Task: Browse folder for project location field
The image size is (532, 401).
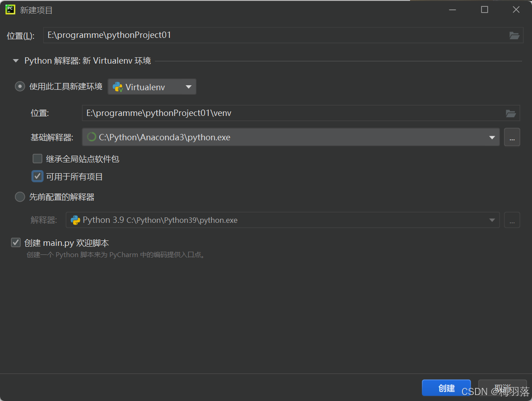Action: coord(514,35)
